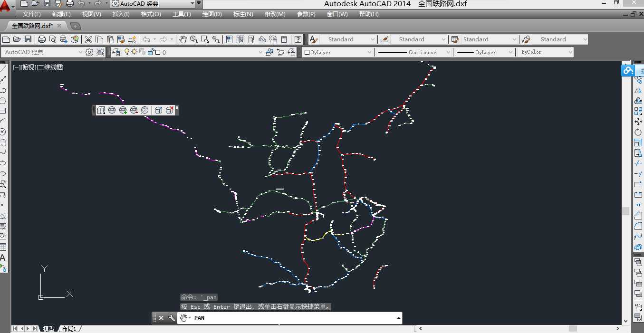Click Zoom Realtime magnifier icon
The height and width of the screenshot is (333, 644).
click(194, 39)
